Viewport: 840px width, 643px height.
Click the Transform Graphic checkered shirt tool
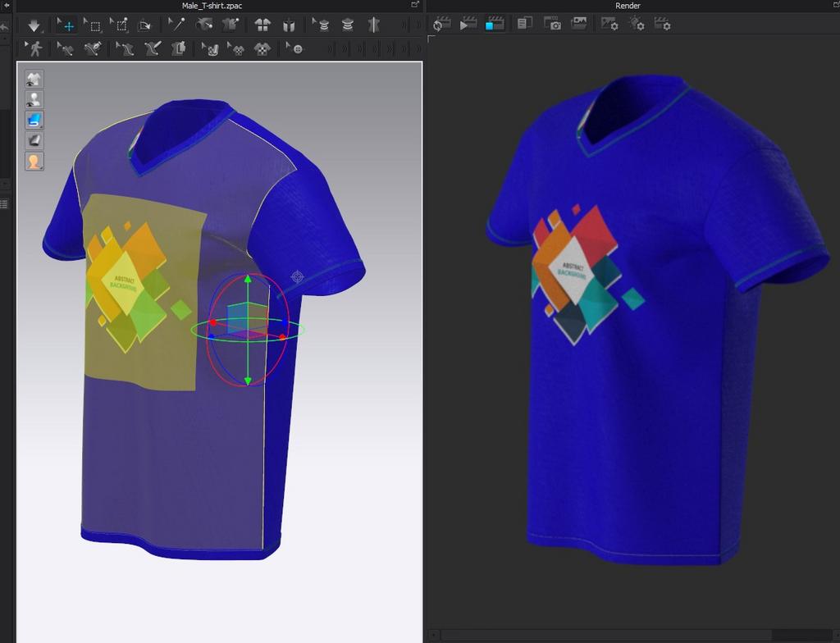pos(236,49)
